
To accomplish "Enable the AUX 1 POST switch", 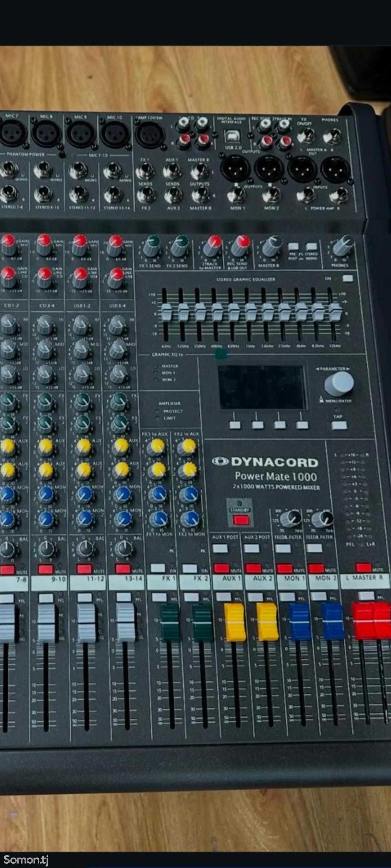I will 220,548.
